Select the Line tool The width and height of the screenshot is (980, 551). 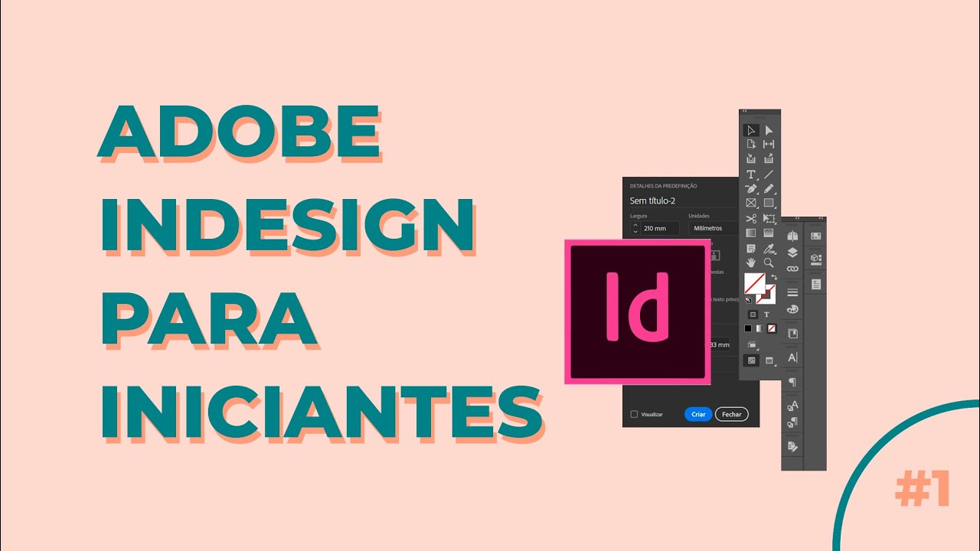[769, 174]
